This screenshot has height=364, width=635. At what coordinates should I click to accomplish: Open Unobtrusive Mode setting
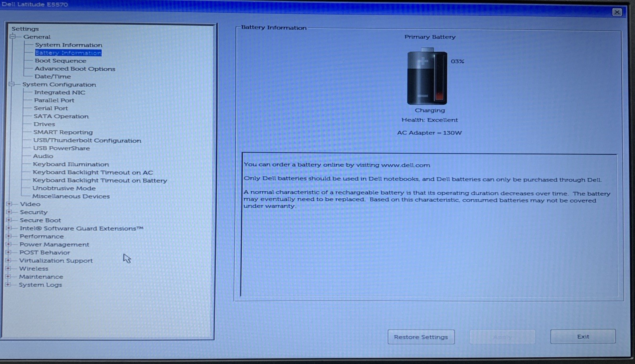click(64, 188)
